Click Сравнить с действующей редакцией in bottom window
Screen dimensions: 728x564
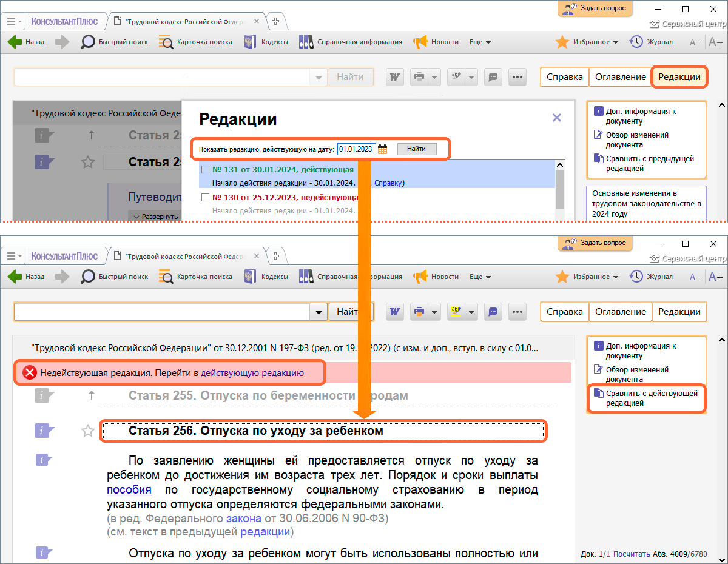tap(647, 398)
